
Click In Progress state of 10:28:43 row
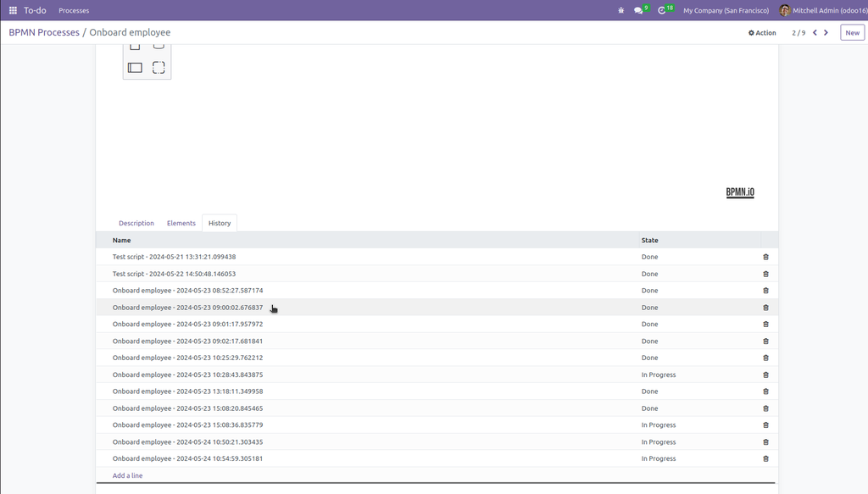tap(659, 375)
